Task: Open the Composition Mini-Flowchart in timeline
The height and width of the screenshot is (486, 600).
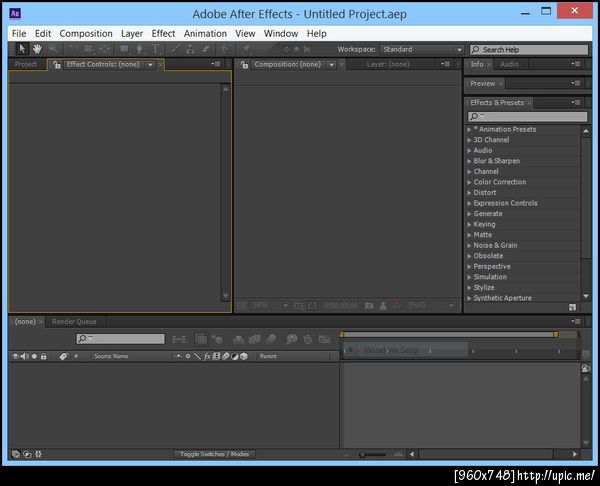Action: click(179, 339)
